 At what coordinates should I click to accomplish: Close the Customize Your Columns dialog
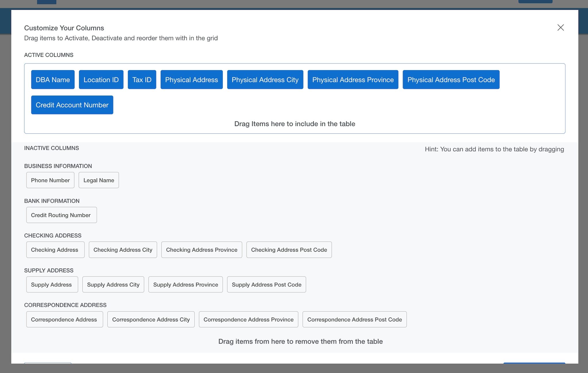coord(560,28)
